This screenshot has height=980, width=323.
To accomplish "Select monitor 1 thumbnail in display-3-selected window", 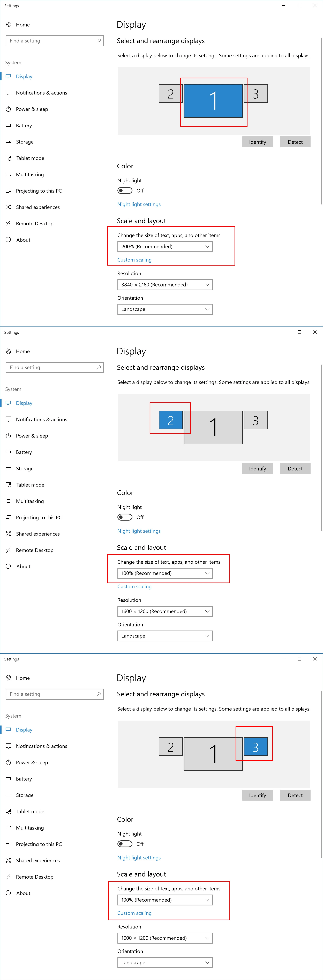I will click(213, 754).
